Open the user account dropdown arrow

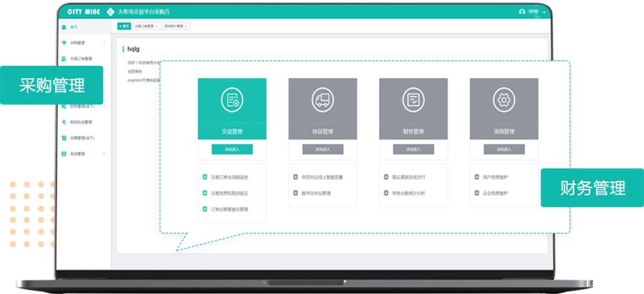545,12
